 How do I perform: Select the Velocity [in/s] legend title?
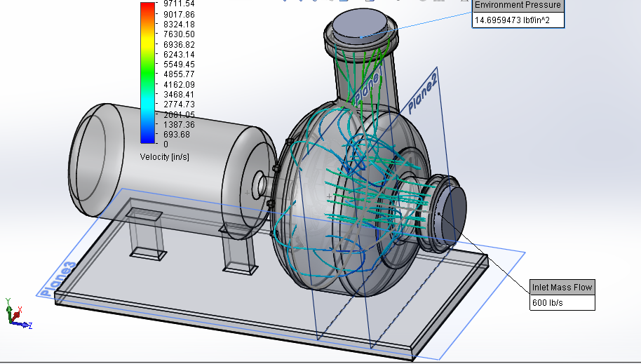point(164,156)
